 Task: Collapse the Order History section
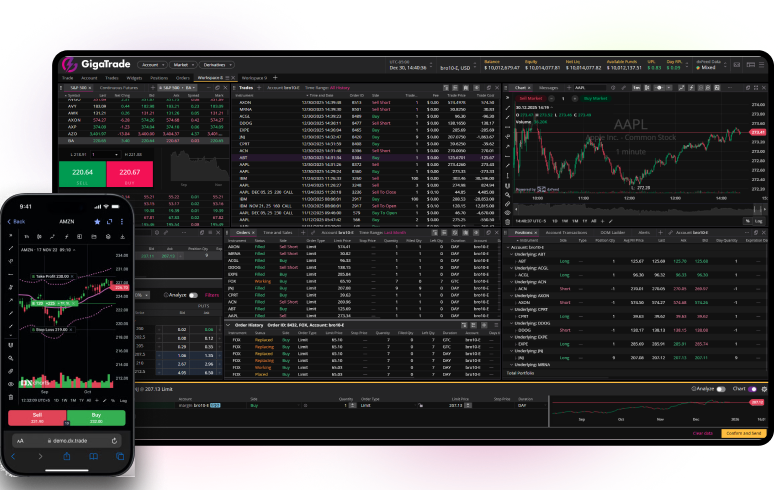229,325
